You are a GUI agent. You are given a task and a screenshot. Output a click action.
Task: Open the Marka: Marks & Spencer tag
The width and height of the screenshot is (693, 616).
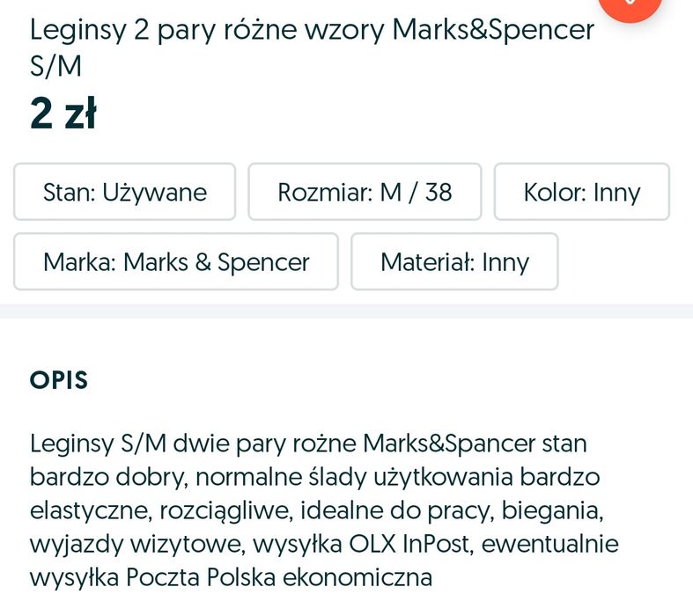[176, 261]
